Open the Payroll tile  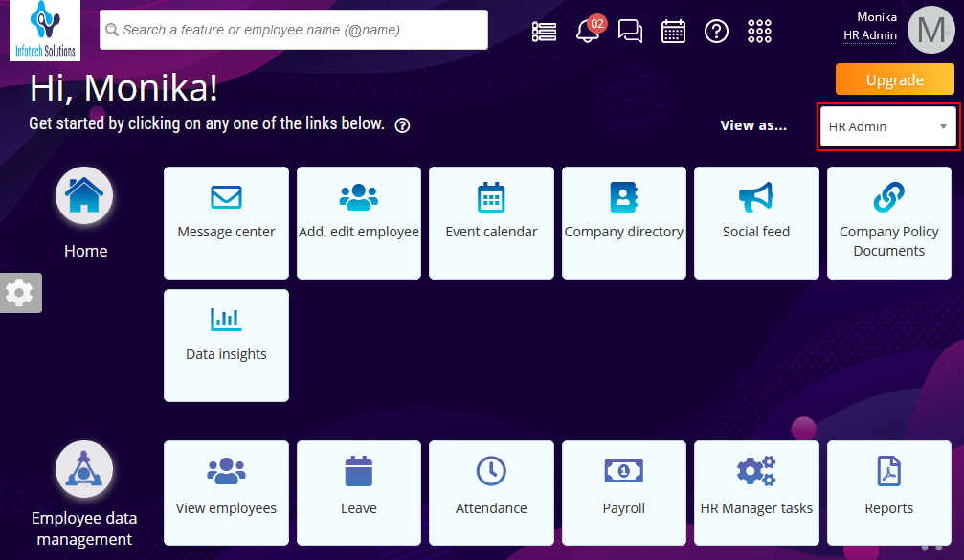[623, 492]
